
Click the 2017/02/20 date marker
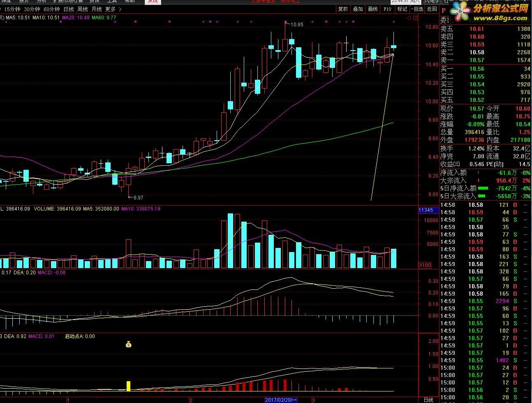281,400
